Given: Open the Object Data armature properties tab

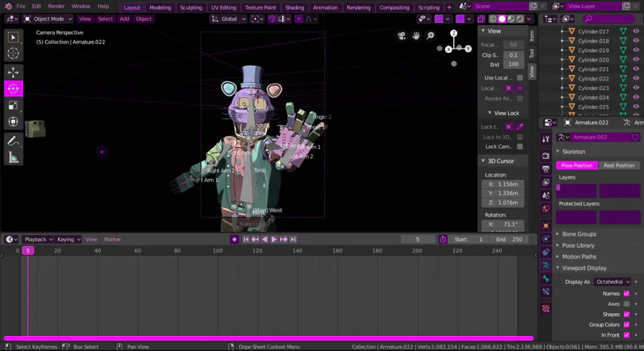Looking at the screenshot, I should tap(546, 265).
